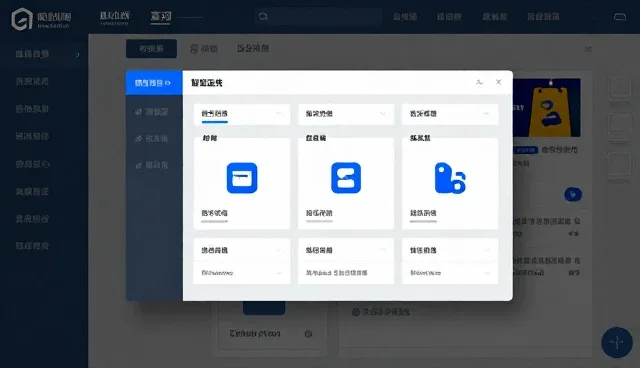Click the pill-shaped icon at top bar end

[x=620, y=17]
